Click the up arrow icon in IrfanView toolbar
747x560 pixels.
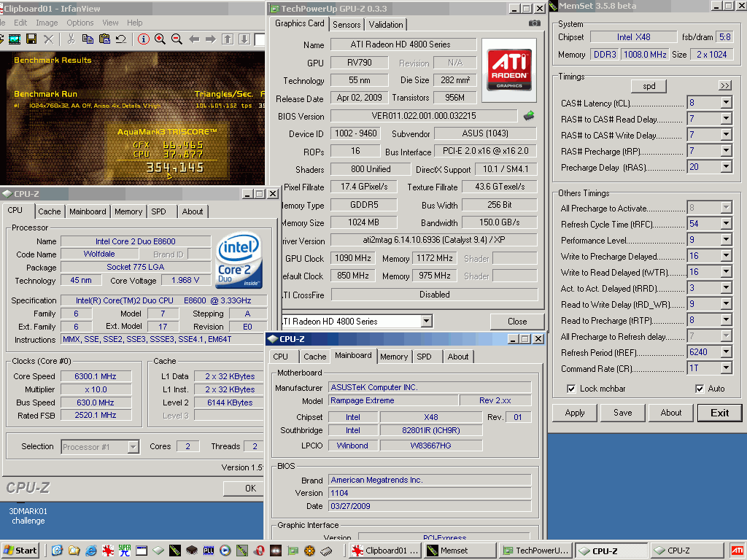tap(228, 39)
